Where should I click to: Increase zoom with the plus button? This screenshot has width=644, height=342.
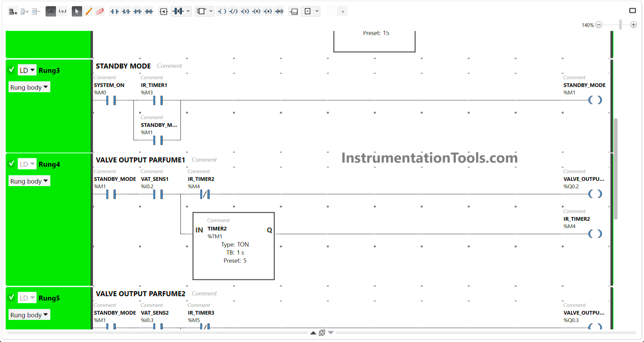(634, 25)
